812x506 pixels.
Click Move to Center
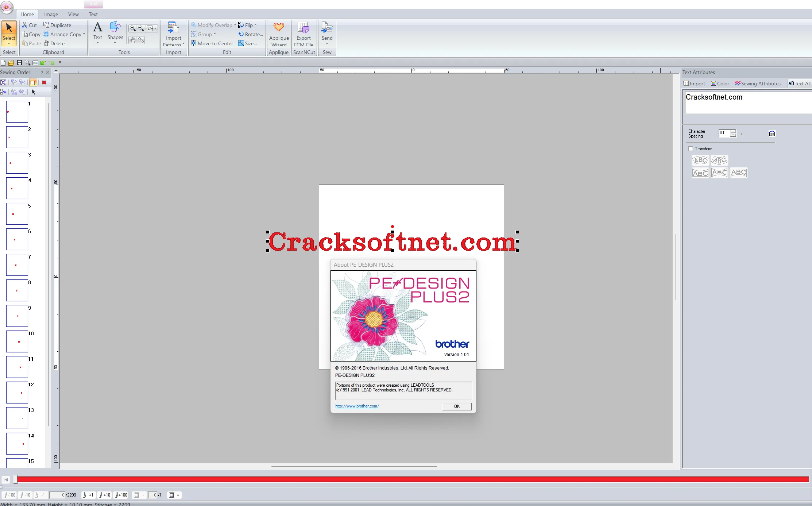point(212,43)
